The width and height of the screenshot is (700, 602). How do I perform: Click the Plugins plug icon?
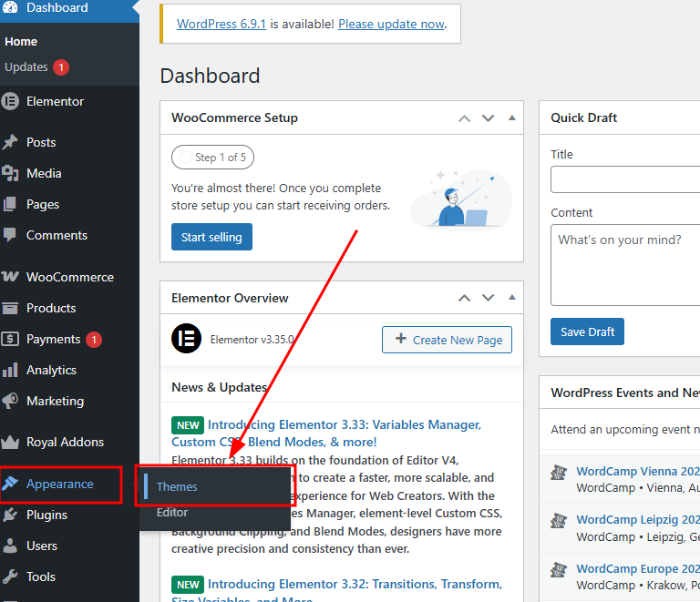[x=10, y=515]
